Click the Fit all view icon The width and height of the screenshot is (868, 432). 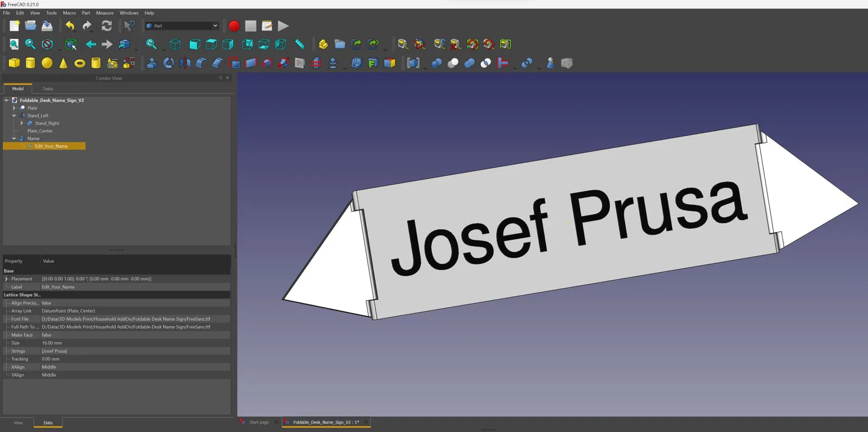14,44
